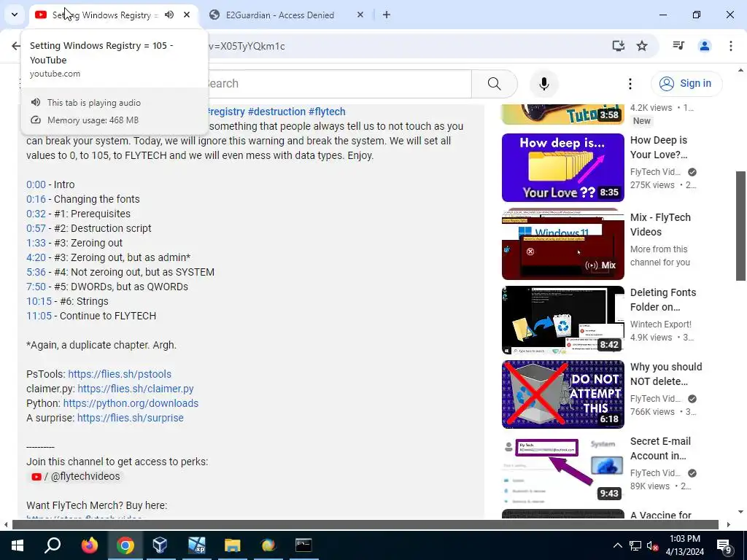The width and height of the screenshot is (747, 560).
Task: Jump to 7:50 QWORDs timestamp
Action: 36,287
